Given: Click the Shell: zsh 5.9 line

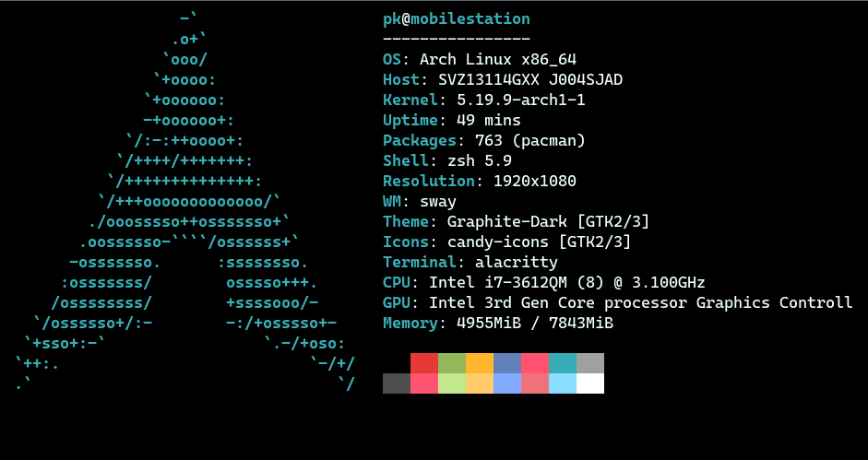Looking at the screenshot, I should click(447, 161).
